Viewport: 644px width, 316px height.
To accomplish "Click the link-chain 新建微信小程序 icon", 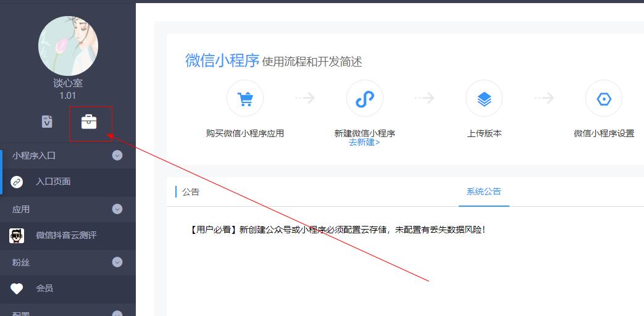I will (365, 99).
